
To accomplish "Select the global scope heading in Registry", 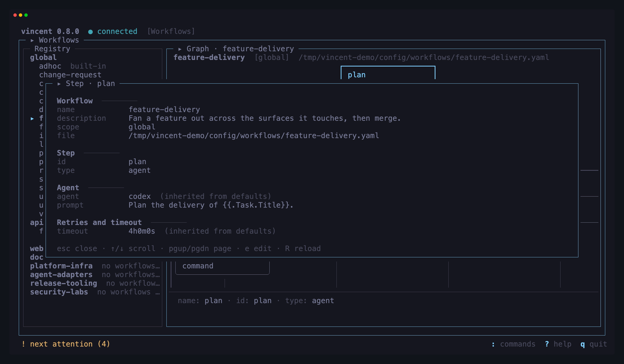I will coord(43,57).
